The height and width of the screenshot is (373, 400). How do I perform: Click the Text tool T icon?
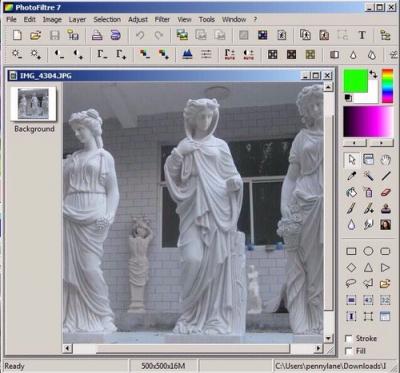[362, 35]
